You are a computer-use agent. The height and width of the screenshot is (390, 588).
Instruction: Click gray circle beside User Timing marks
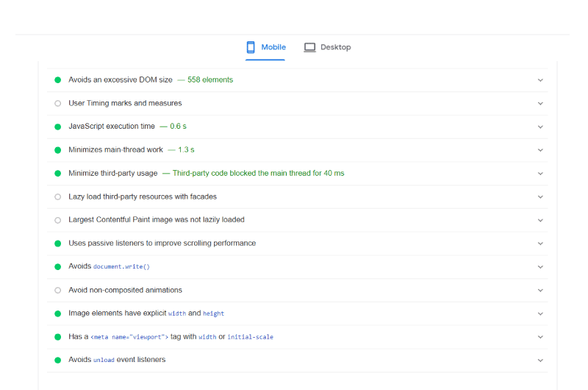[58, 103]
